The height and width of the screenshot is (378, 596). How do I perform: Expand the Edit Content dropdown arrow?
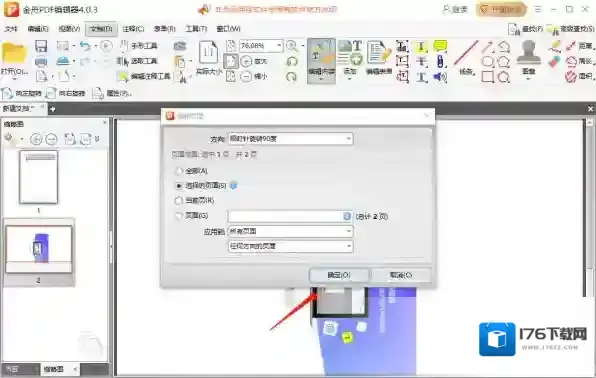[321, 79]
